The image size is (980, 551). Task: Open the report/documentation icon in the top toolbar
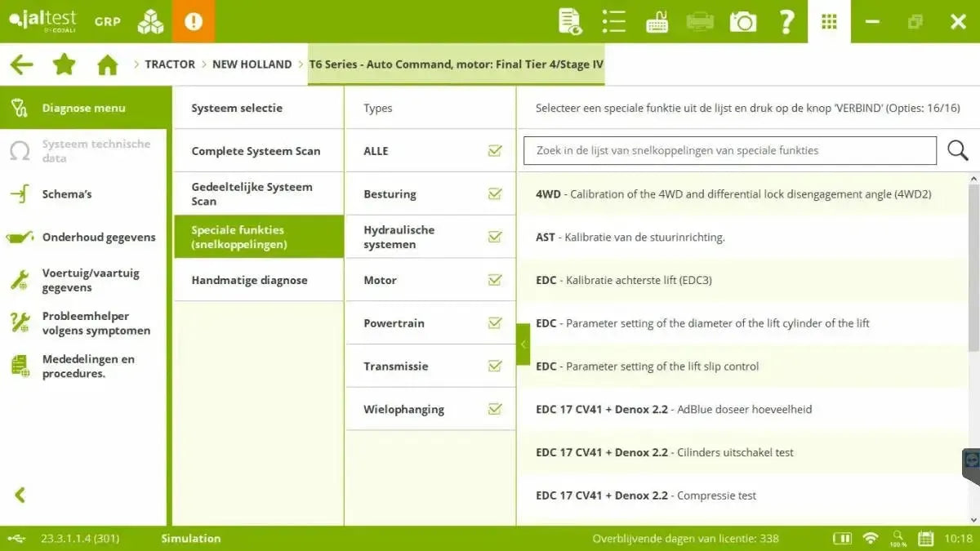tap(569, 21)
